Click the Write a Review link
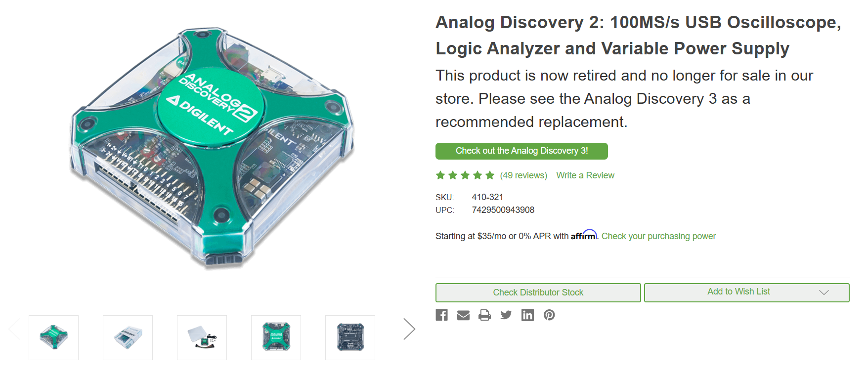 pyautogui.click(x=585, y=175)
